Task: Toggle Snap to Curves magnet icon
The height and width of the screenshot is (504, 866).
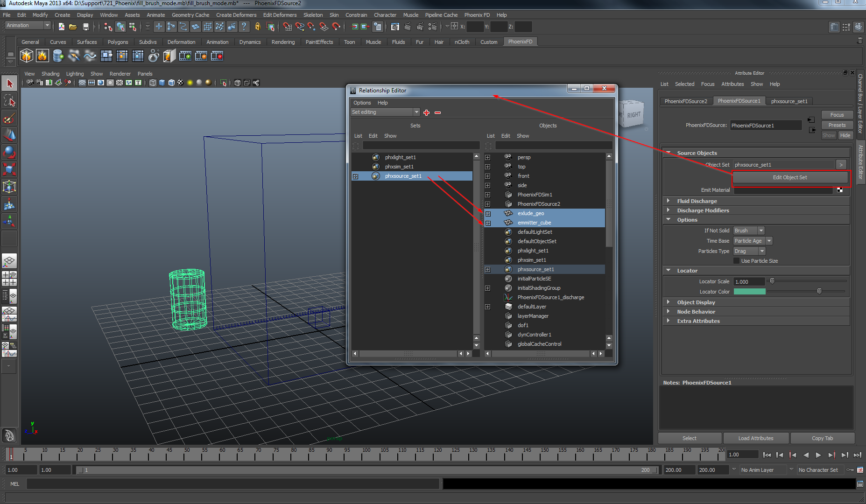Action: 299,27
